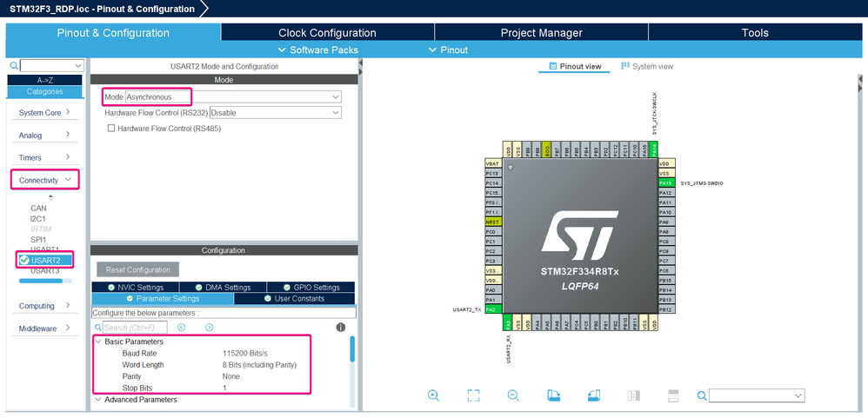Viewport: 868px width, 418px height.
Task: Switch to System view
Action: coord(647,66)
